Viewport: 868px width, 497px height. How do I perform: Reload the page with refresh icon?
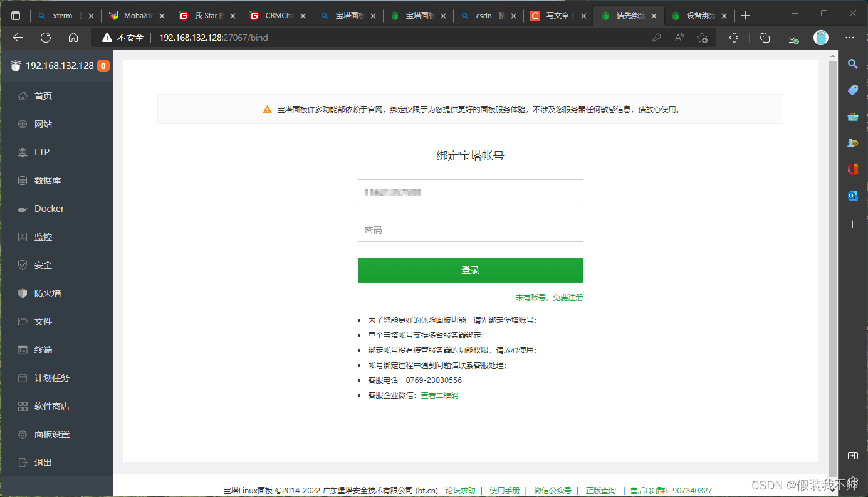[46, 38]
